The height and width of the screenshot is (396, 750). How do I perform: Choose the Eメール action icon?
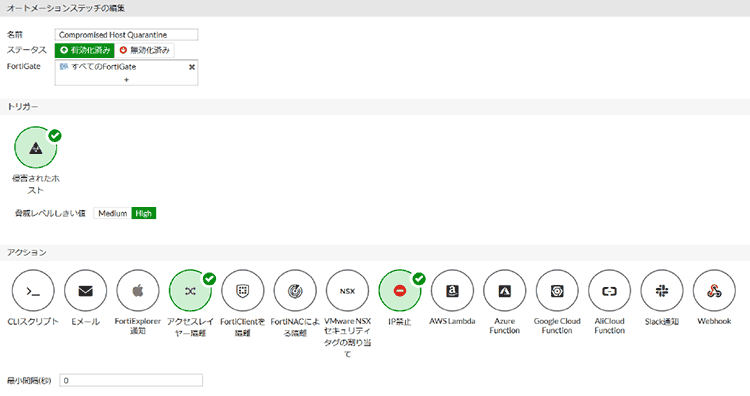[x=86, y=291]
